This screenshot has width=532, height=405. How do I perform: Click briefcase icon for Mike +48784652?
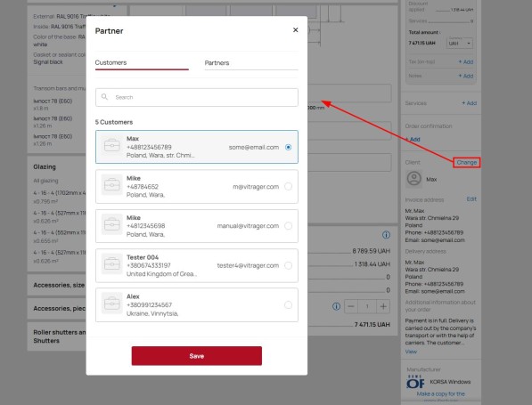(112, 185)
